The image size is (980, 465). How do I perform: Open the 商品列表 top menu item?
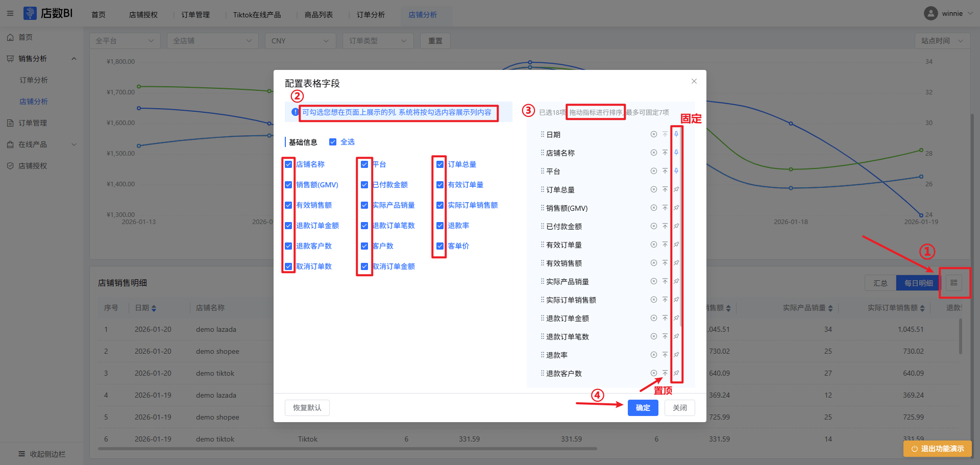coord(318,15)
